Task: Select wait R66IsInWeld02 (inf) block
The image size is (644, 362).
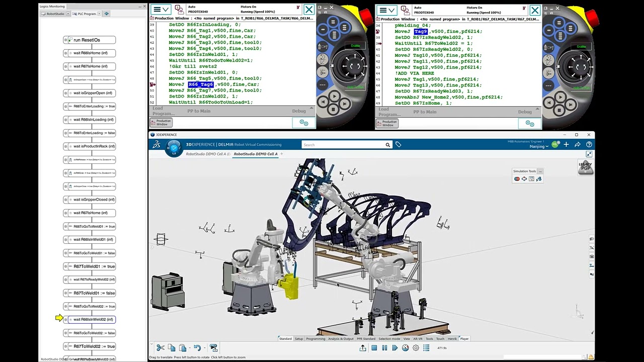Action: 90,319
